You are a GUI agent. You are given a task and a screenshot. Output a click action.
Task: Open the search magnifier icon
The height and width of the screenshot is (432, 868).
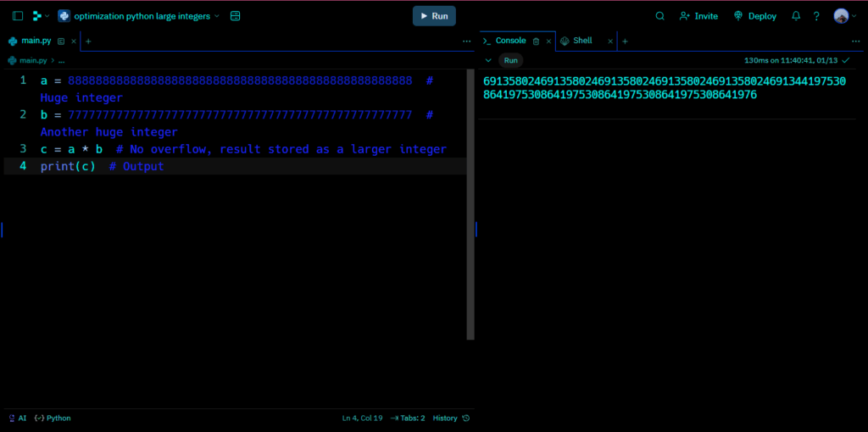659,16
